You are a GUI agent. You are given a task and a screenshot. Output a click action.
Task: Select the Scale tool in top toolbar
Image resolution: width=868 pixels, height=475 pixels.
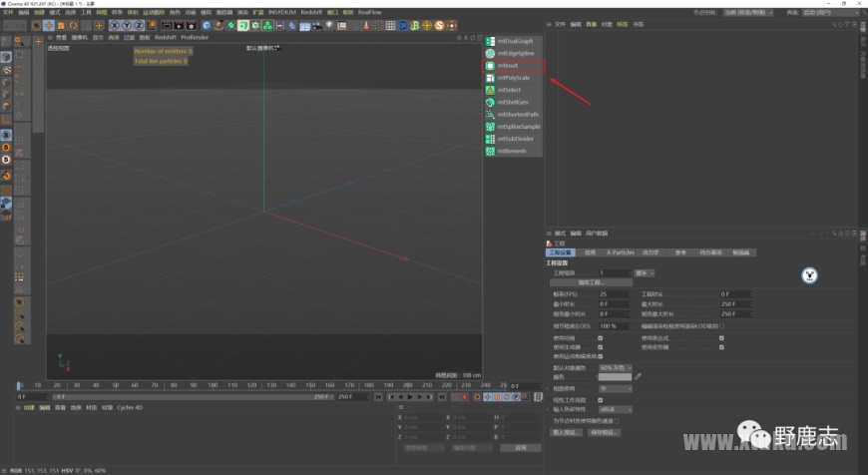[61, 26]
